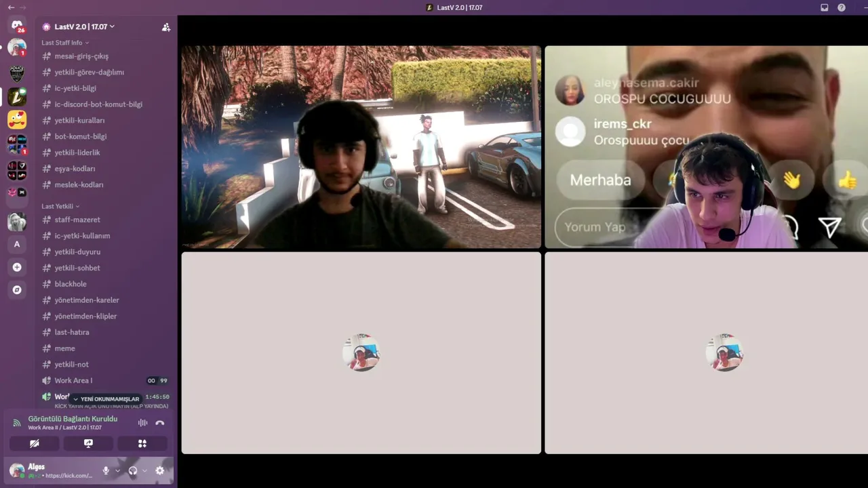Open the server avatar with 1 notification

[17, 48]
